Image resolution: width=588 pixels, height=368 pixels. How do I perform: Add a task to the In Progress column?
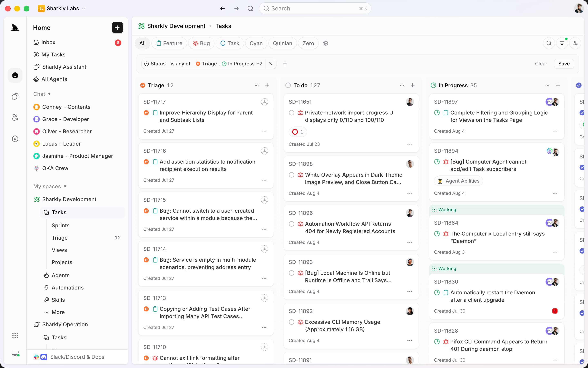click(x=558, y=85)
